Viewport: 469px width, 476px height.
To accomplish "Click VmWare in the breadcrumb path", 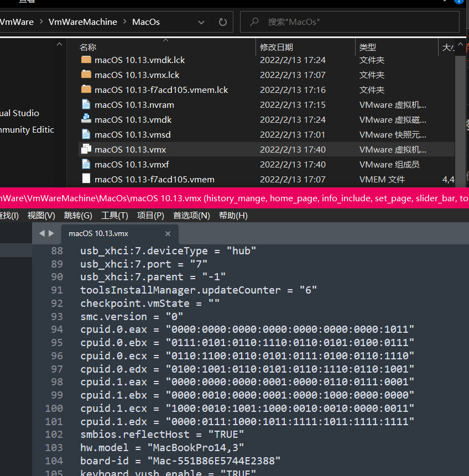I will pyautogui.click(x=17, y=22).
